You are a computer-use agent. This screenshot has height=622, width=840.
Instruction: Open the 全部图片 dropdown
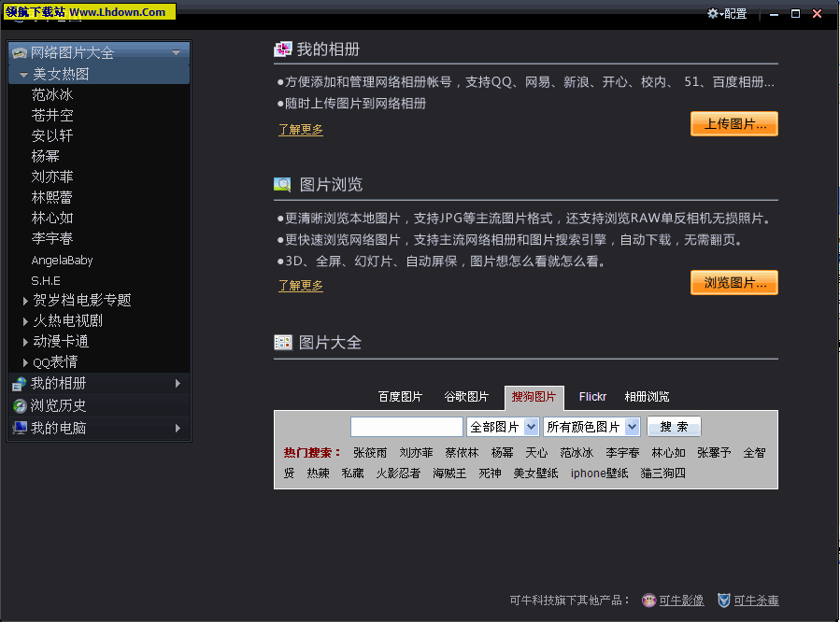[x=503, y=427]
